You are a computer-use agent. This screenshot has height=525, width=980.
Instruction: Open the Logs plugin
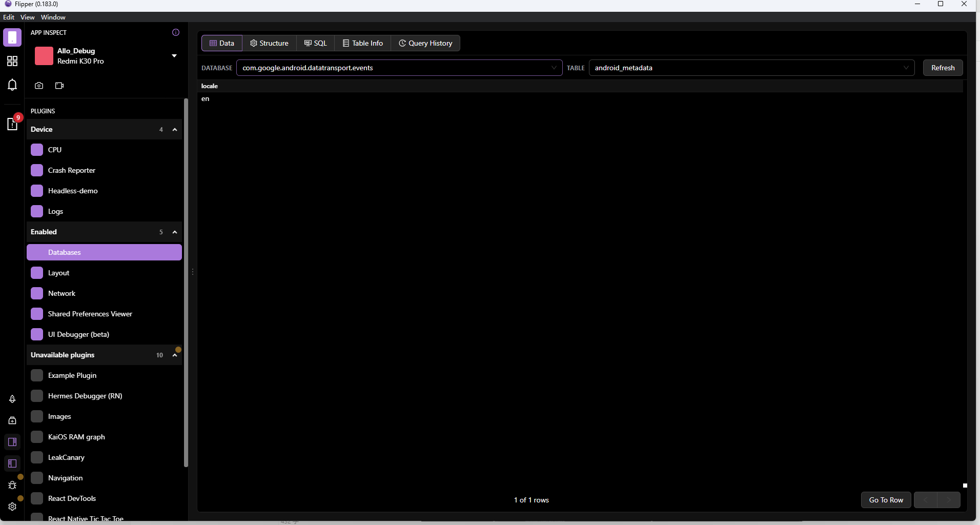point(105,211)
